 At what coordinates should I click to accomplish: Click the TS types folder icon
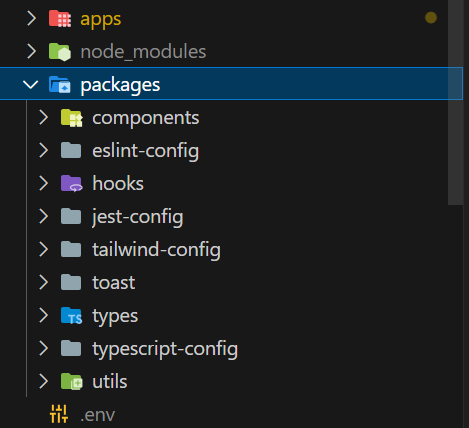(71, 315)
